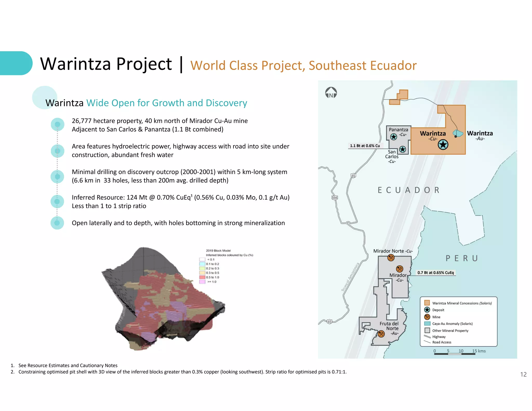532x411 pixels.
Task: Select the Mirador Norte mine marker
Action: pyautogui.click(x=391, y=258)
